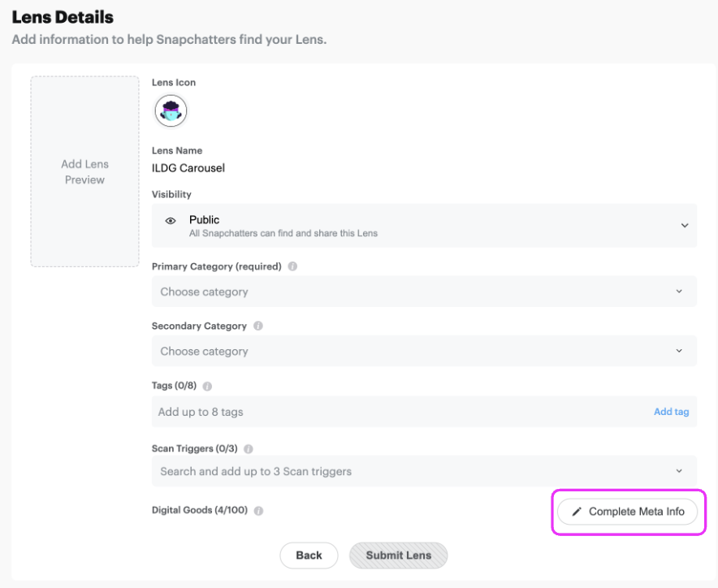The width and height of the screenshot is (718, 588).
Task: Click info icon next to Primary Category
Action: coord(292,266)
